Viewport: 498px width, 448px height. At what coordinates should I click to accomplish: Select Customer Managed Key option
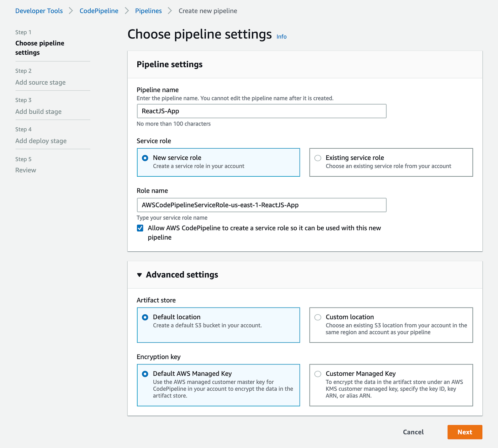click(318, 374)
